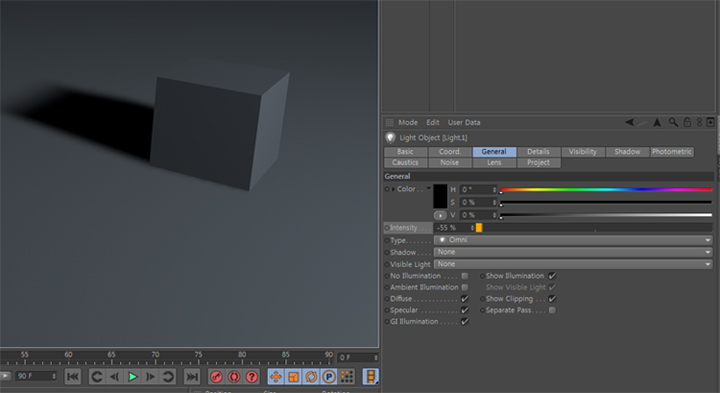Image resolution: width=720 pixels, height=393 pixels.
Task: Click the Hue value stepper arrows
Action: point(495,190)
